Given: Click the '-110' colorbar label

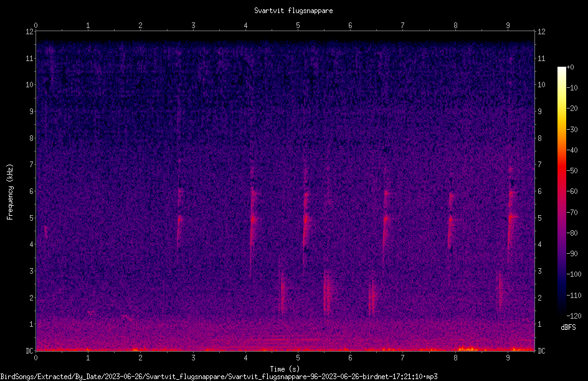Looking at the screenshot, I should coord(574,296).
